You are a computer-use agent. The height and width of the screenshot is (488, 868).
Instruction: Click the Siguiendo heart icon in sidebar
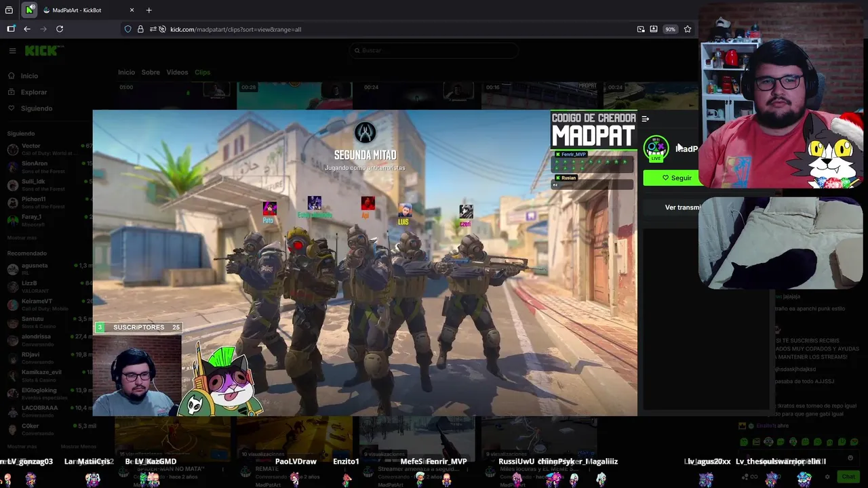pyautogui.click(x=12, y=108)
